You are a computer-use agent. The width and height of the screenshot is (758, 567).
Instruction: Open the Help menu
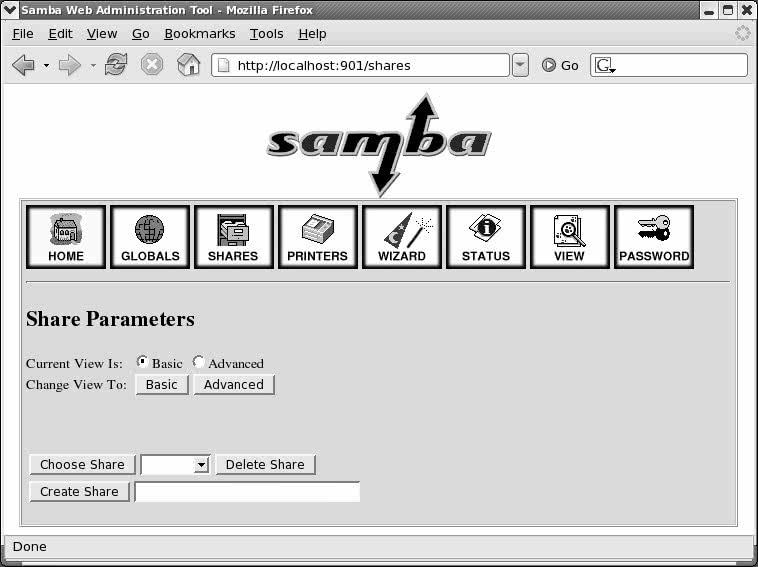point(312,34)
